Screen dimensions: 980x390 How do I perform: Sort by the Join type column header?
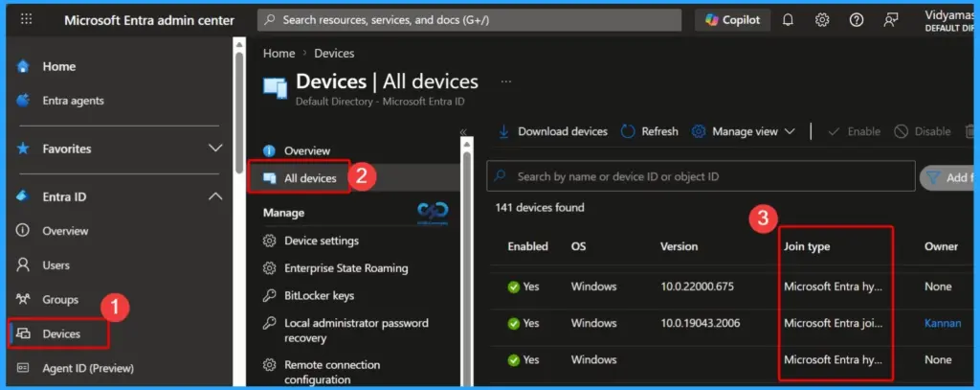point(807,246)
